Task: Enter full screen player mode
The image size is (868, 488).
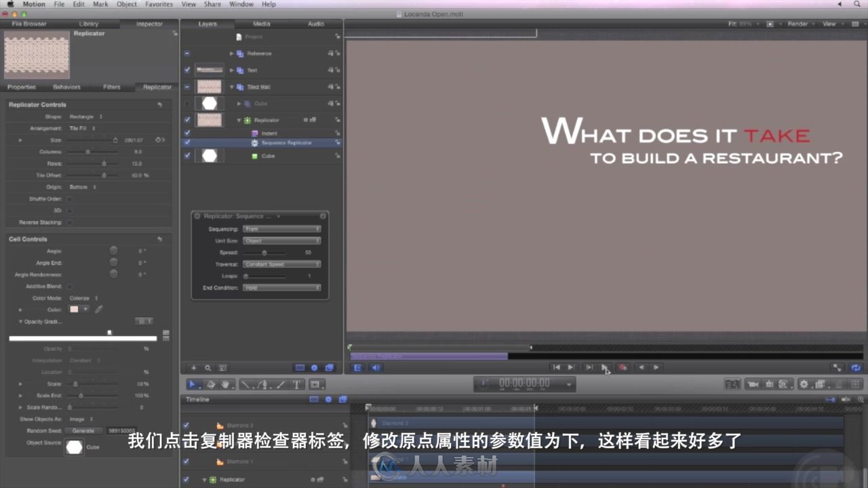Action: click(x=838, y=368)
